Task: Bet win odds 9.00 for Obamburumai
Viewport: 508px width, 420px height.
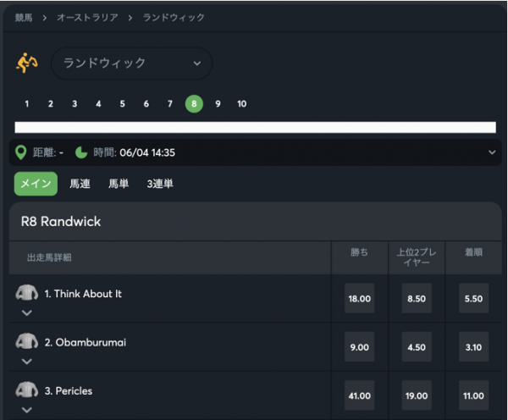Action: click(360, 347)
